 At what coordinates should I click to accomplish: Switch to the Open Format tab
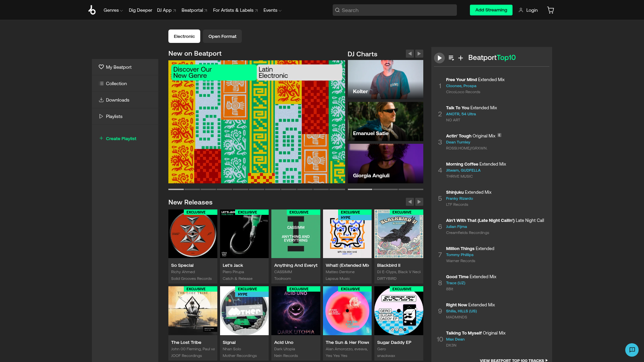222,36
